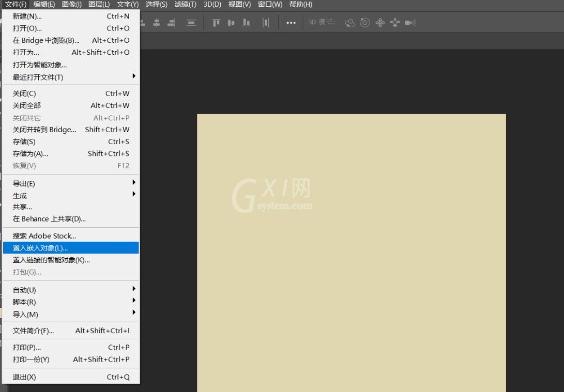564x392 pixels.
Task: Open the 窗口(W) menu
Action: tap(270, 4)
